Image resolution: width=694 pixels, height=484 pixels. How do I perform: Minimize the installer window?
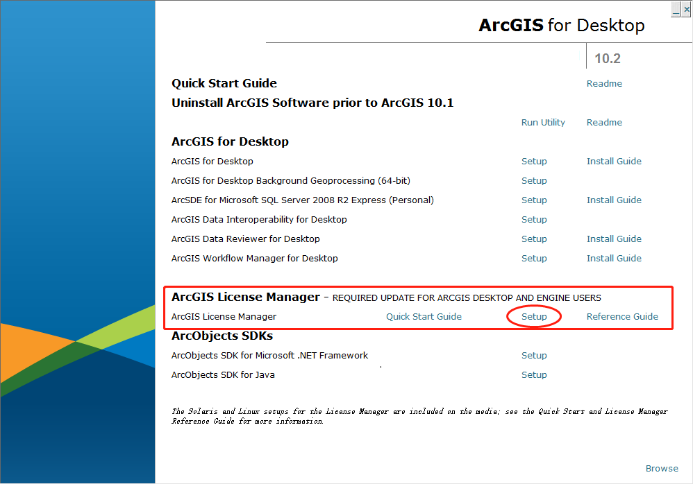[x=676, y=10]
